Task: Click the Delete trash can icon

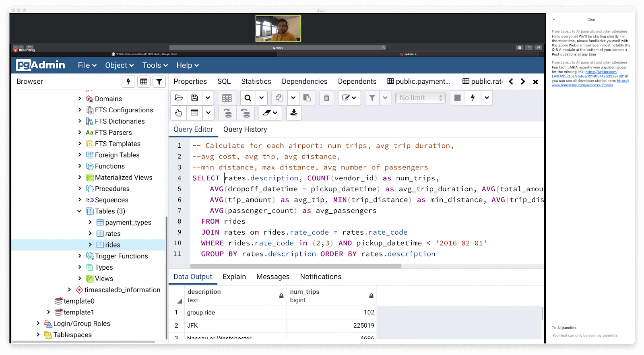Action: coord(326,98)
